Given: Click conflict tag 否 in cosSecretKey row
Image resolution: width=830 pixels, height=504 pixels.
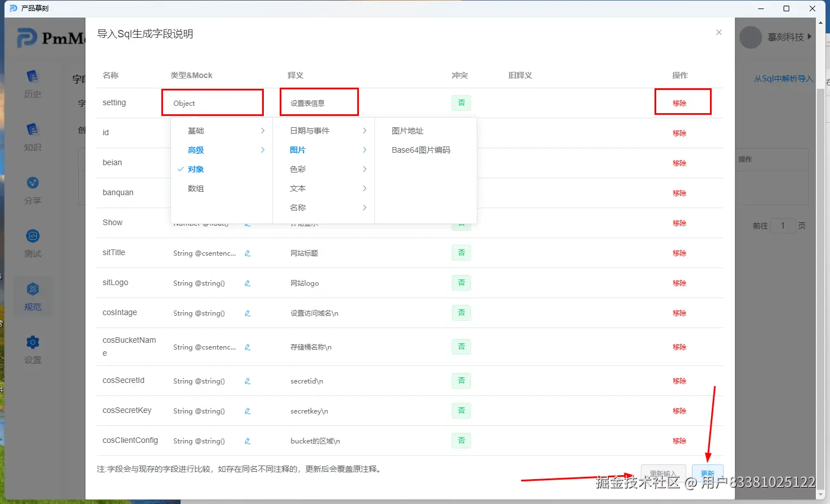Looking at the screenshot, I should point(461,411).
